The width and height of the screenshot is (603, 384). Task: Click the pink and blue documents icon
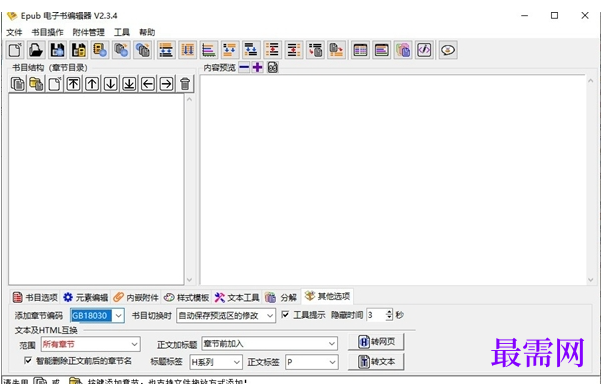click(403, 50)
